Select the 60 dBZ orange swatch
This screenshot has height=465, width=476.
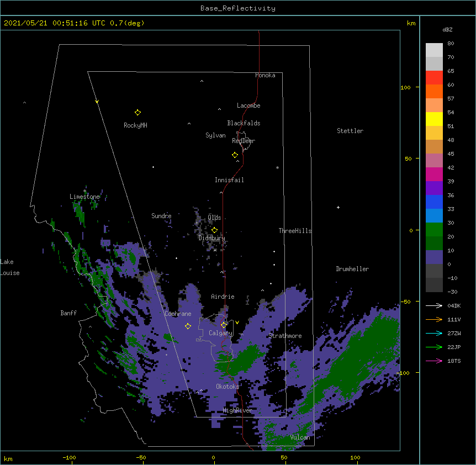click(x=434, y=91)
